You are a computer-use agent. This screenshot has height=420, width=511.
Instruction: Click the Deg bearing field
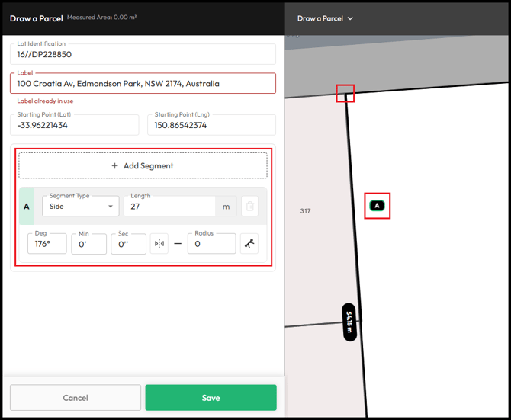pyautogui.click(x=47, y=244)
